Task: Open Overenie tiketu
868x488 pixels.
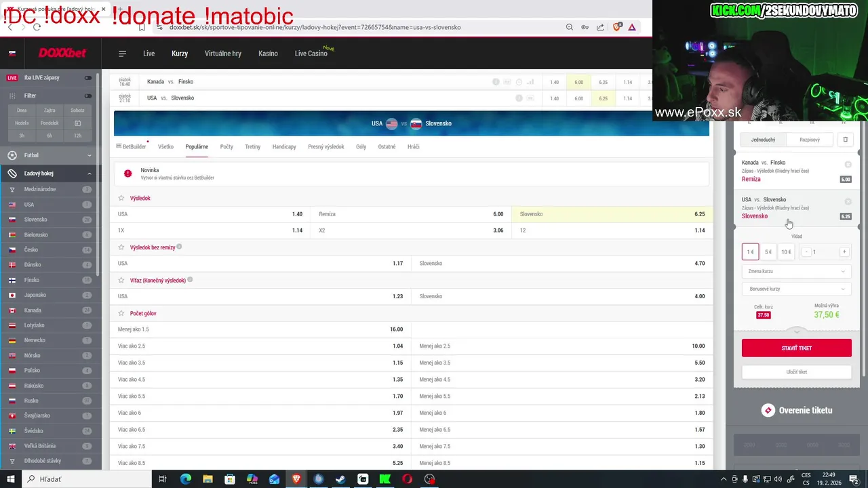Action: pyautogui.click(x=797, y=410)
